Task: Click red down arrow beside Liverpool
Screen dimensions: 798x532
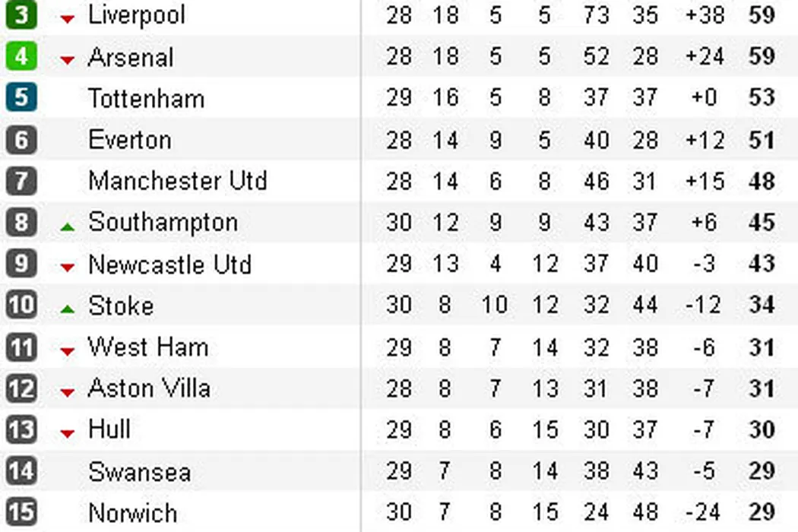Action: (68, 19)
